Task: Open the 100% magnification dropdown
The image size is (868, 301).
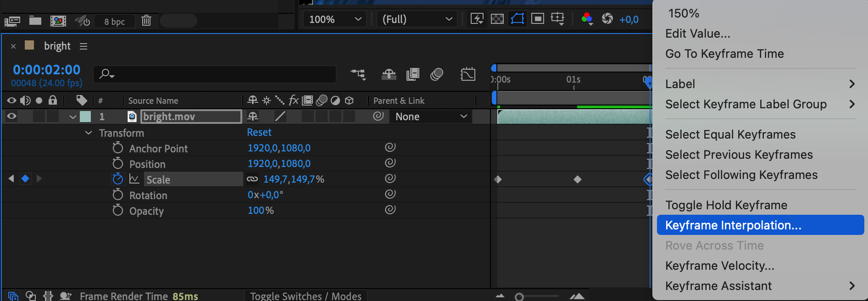Action: 335,19
